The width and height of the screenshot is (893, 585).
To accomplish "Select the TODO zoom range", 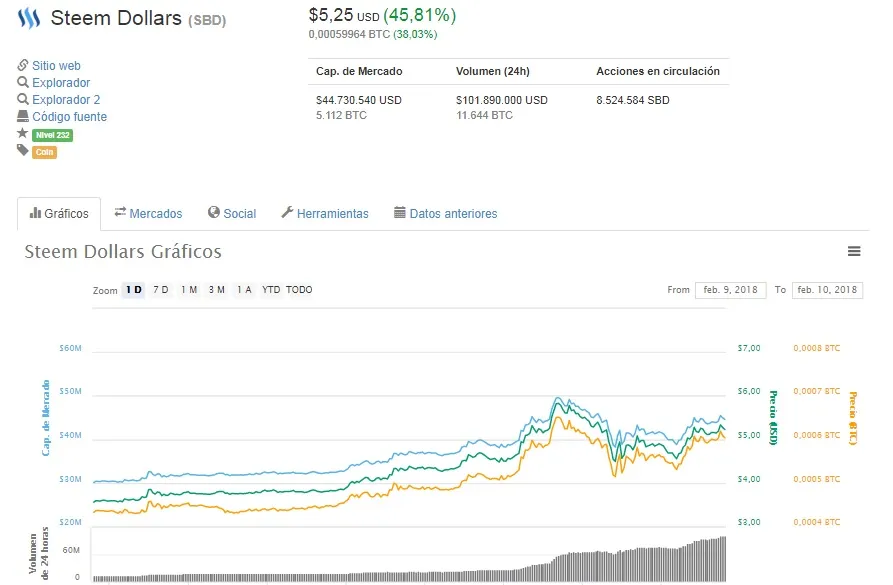I will [299, 290].
